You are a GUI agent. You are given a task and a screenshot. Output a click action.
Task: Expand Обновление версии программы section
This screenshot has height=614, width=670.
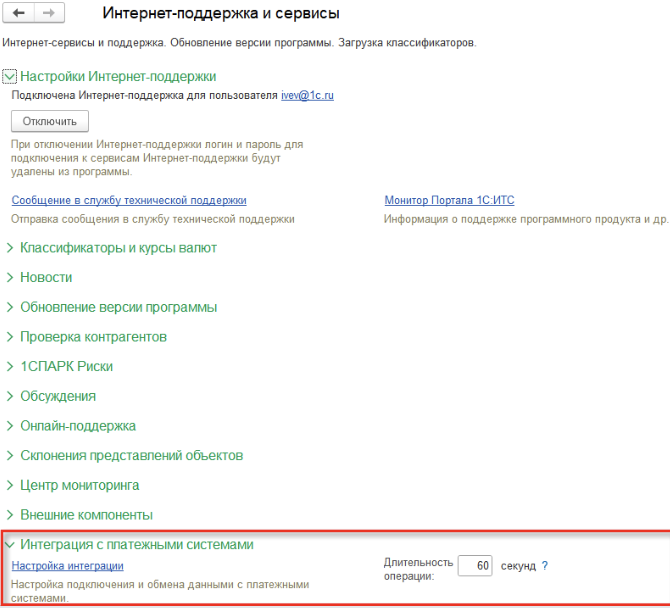(118, 307)
